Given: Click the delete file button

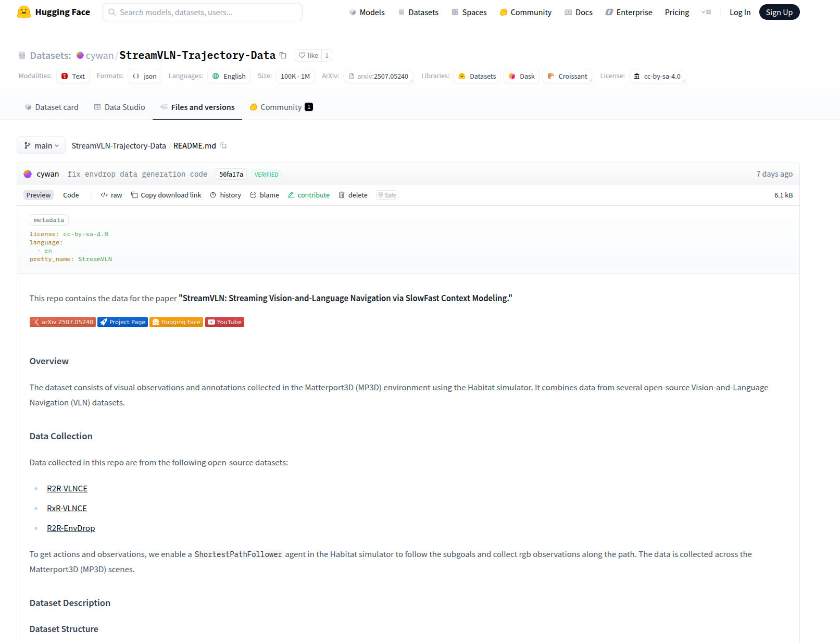Looking at the screenshot, I should [x=353, y=195].
